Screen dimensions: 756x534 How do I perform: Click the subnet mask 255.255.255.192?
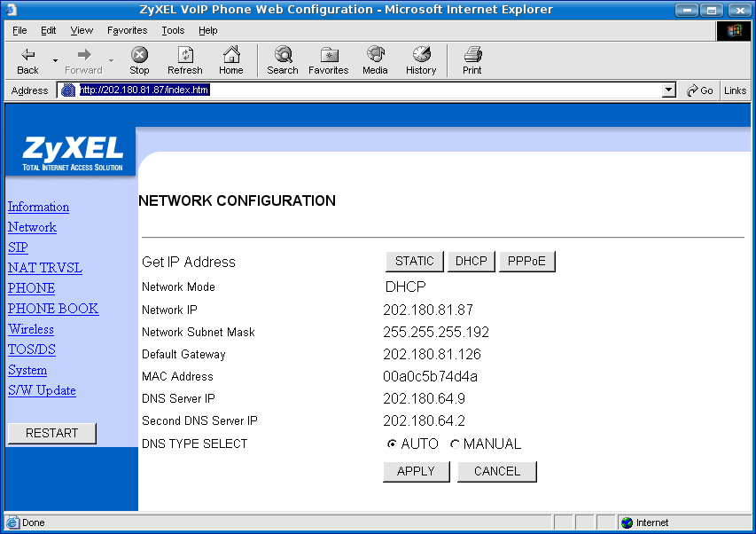point(436,332)
